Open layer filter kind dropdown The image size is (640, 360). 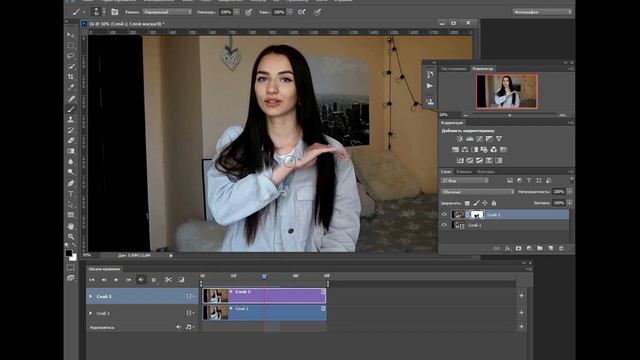pos(464,180)
